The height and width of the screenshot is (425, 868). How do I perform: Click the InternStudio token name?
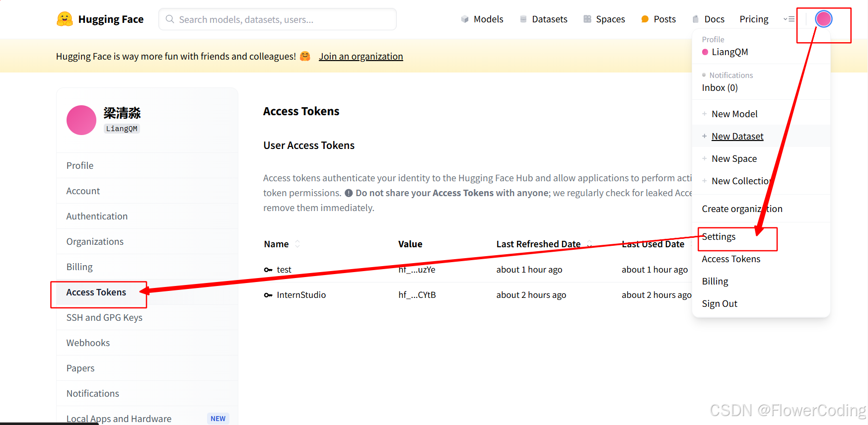pos(301,295)
